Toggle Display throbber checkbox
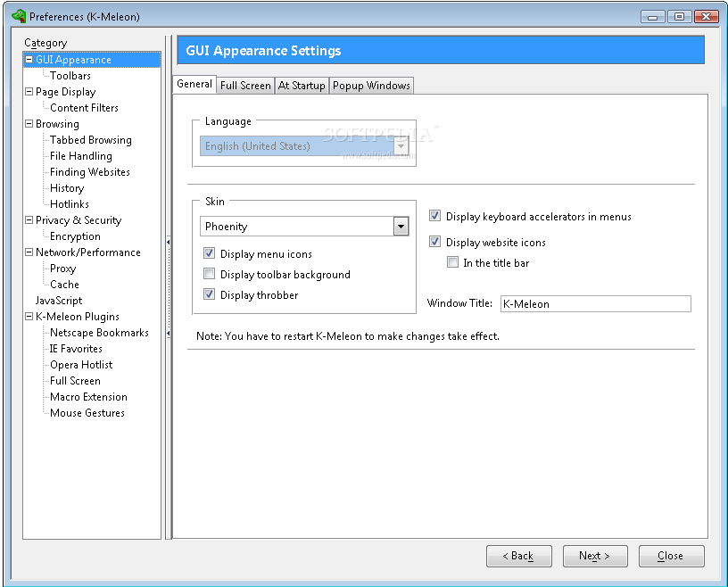728x587 pixels. pos(210,294)
